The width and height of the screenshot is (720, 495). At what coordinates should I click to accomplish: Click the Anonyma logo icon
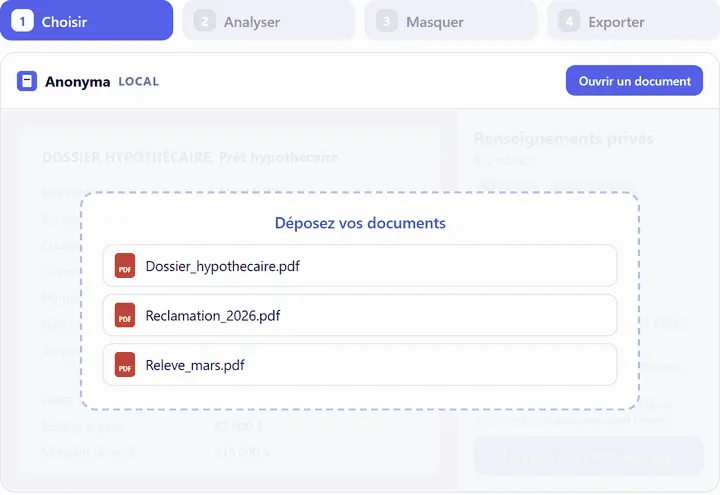tap(27, 81)
